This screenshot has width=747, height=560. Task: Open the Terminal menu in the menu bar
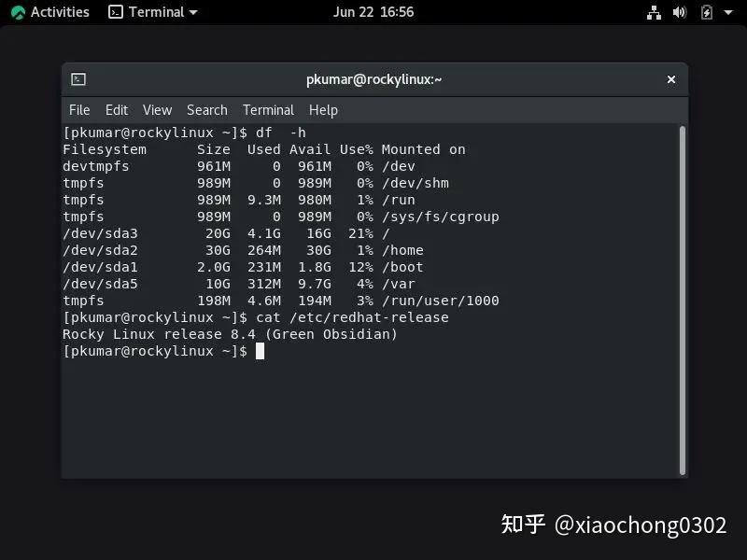pos(268,110)
